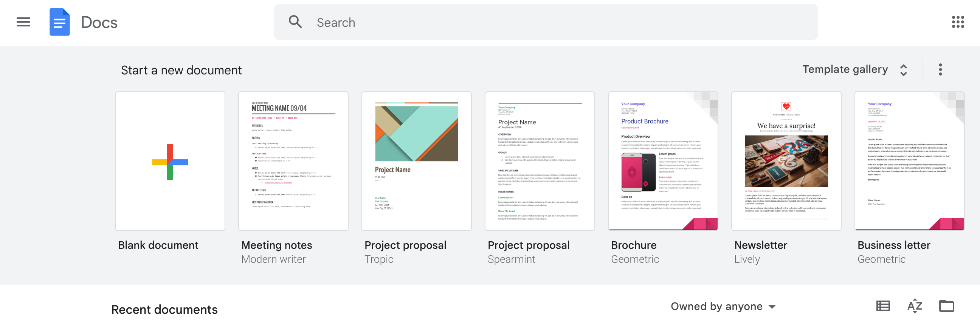The height and width of the screenshot is (330, 980).
Task: Click the blue Docs logo icon
Action: click(x=60, y=22)
